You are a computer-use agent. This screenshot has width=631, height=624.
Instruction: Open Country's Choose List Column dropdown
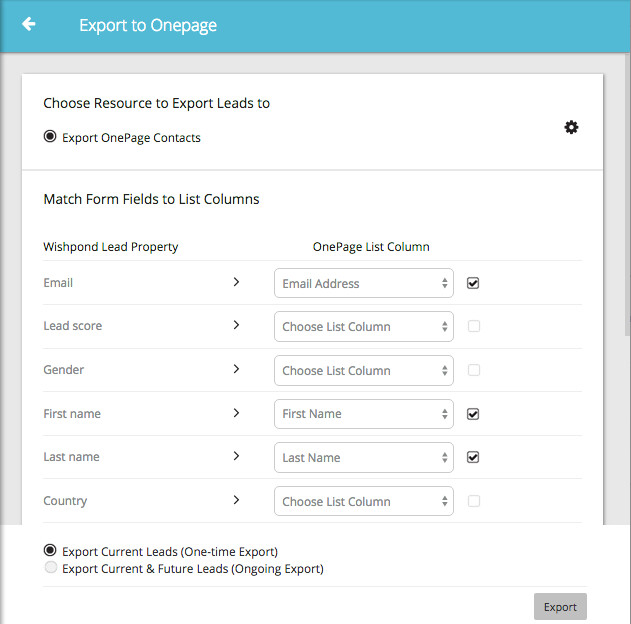click(x=364, y=501)
